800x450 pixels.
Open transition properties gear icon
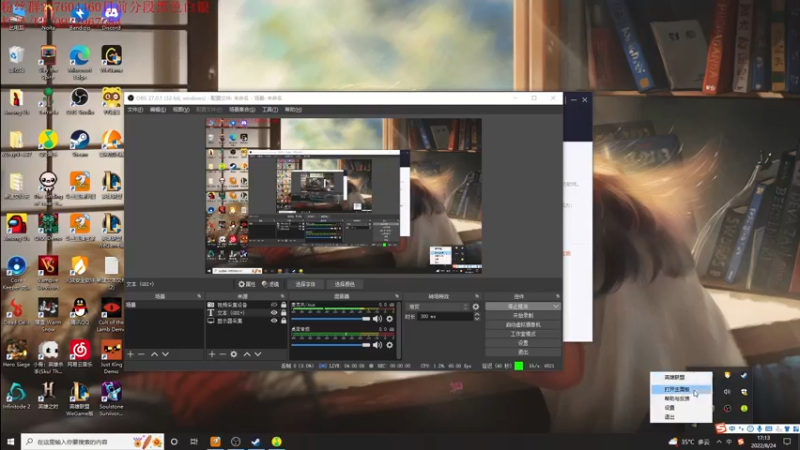point(476,307)
